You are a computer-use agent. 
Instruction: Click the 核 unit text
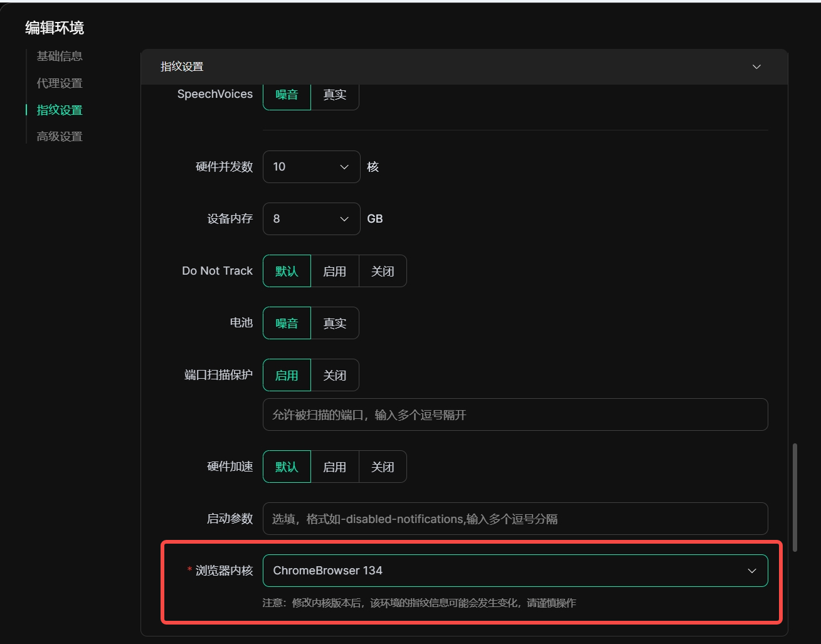tap(373, 167)
